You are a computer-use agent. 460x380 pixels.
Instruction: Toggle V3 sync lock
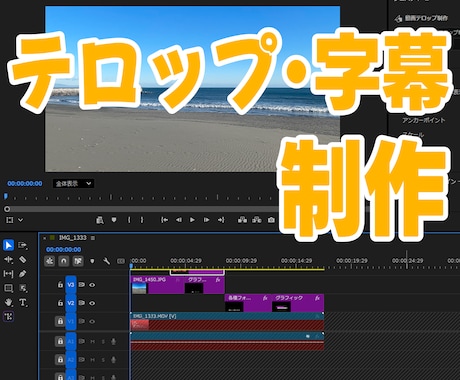point(81,285)
